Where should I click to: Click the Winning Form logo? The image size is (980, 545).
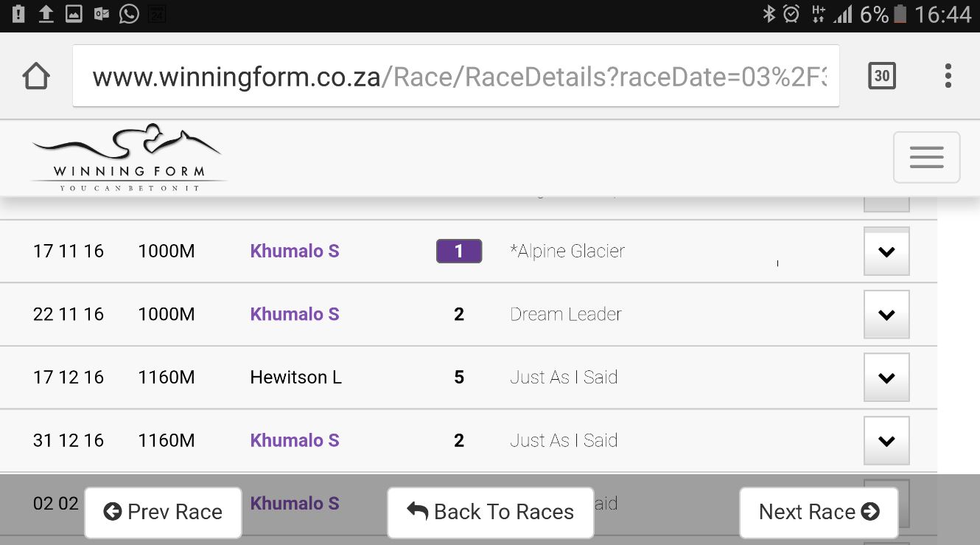click(x=128, y=157)
